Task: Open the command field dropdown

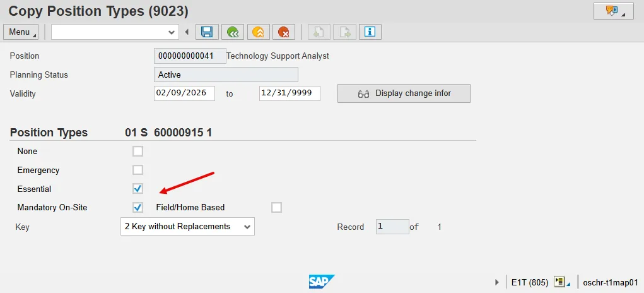Action: coord(172,32)
